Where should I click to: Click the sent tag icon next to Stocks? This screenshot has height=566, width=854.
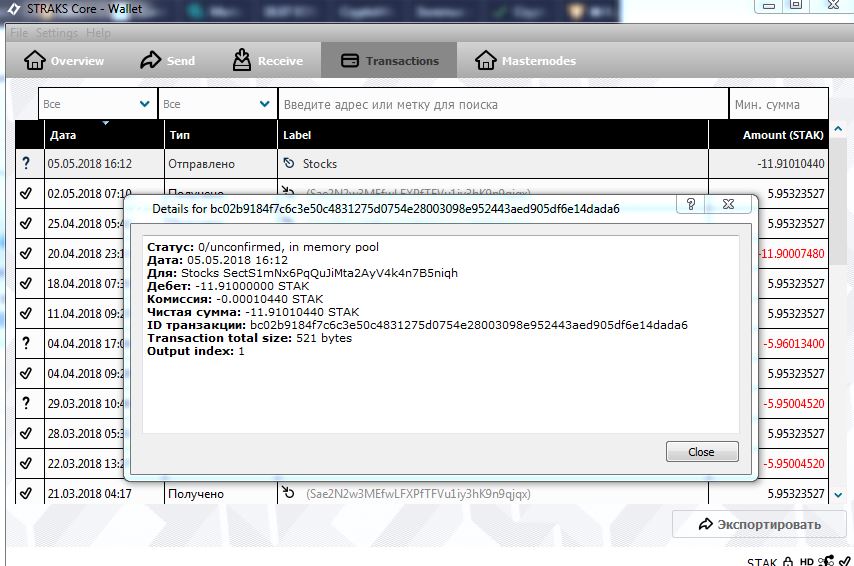(x=289, y=163)
